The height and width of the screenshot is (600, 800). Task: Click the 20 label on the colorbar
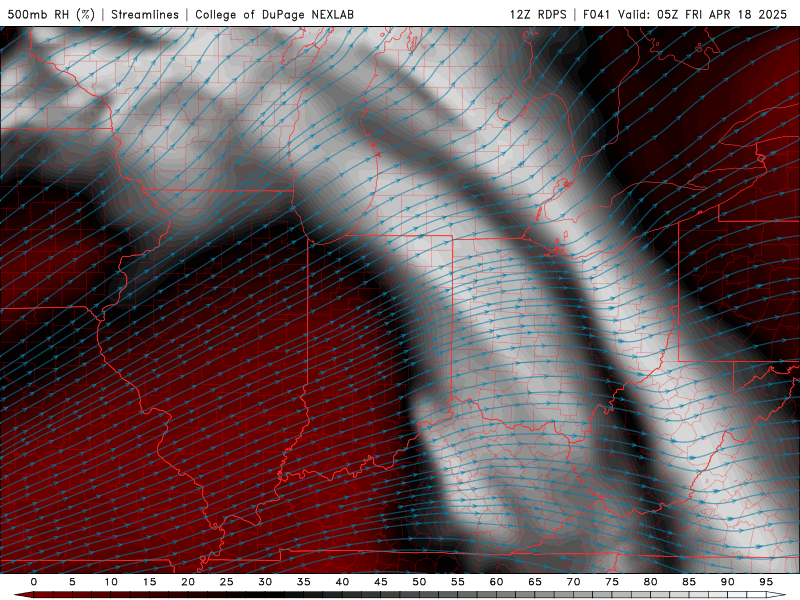(x=188, y=582)
